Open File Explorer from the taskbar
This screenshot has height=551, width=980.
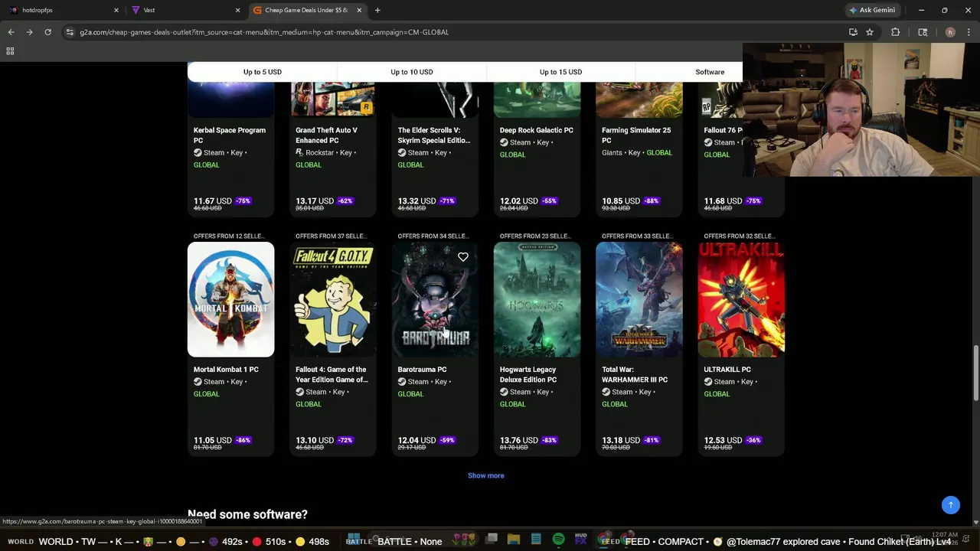[x=514, y=540]
